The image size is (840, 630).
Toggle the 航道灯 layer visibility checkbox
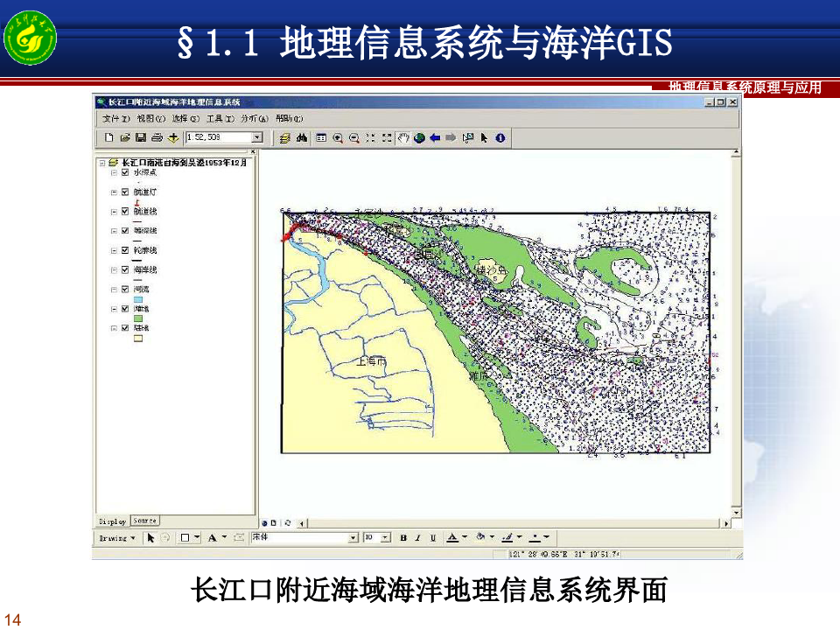click(125, 192)
